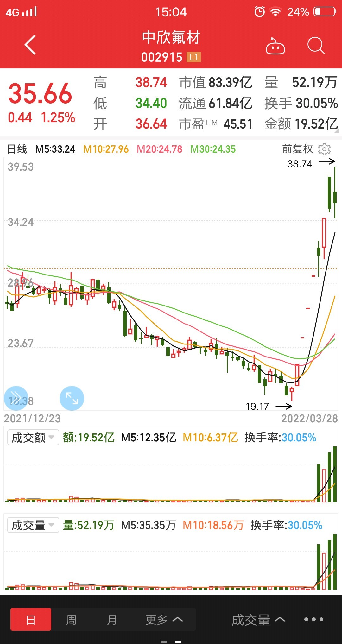Tap the 量 52.19万 header value
342x644 pixels.
(x=314, y=82)
